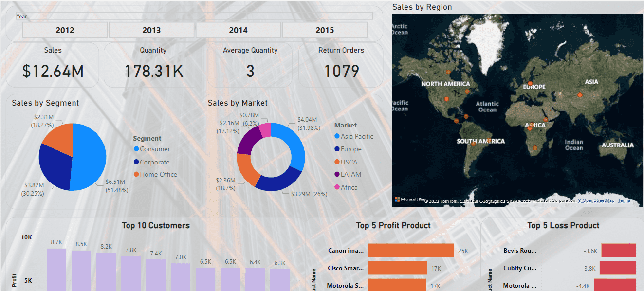The width and height of the screenshot is (644, 291).
Task: Click the Europe market legend dot
Action: 337,149
